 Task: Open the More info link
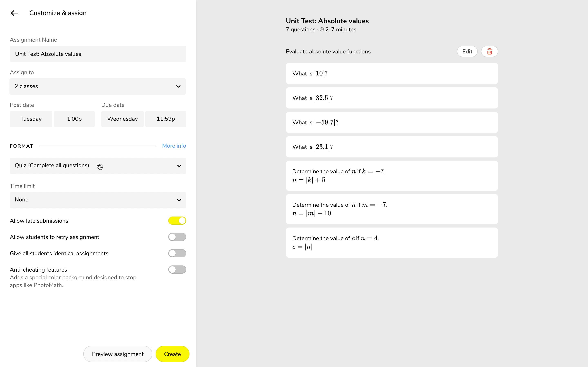174,146
